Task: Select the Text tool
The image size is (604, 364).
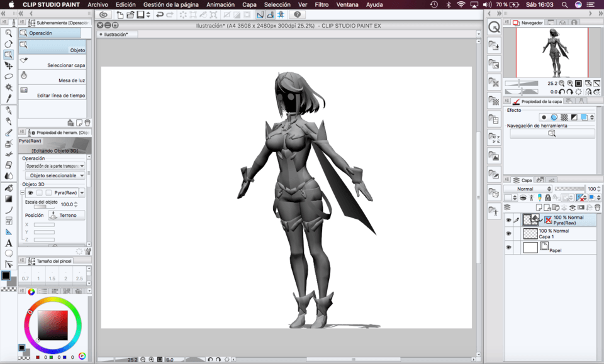Action: point(9,243)
